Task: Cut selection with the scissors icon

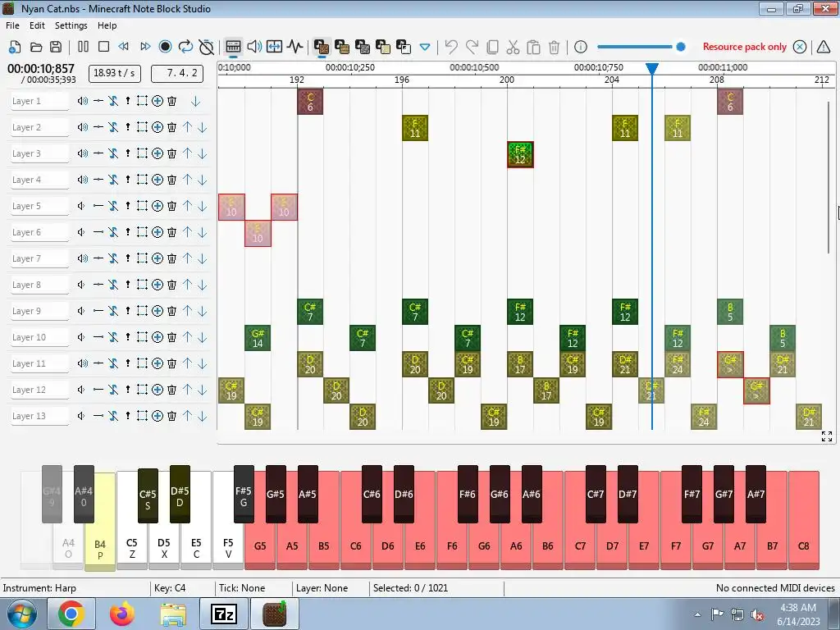Action: coord(513,47)
